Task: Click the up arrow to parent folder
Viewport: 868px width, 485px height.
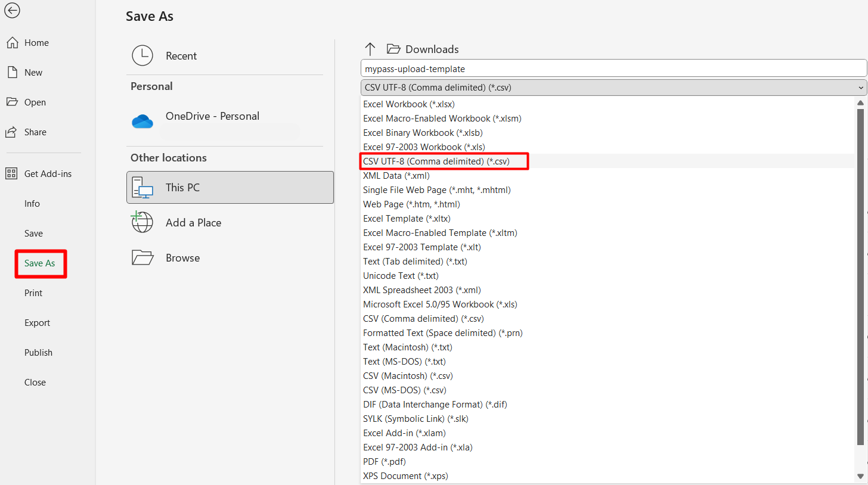Action: [370, 49]
